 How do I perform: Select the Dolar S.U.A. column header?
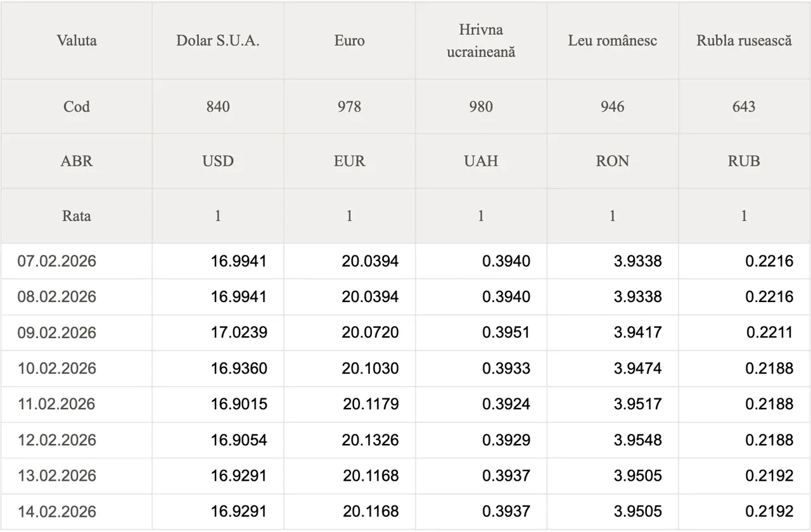[218, 41]
